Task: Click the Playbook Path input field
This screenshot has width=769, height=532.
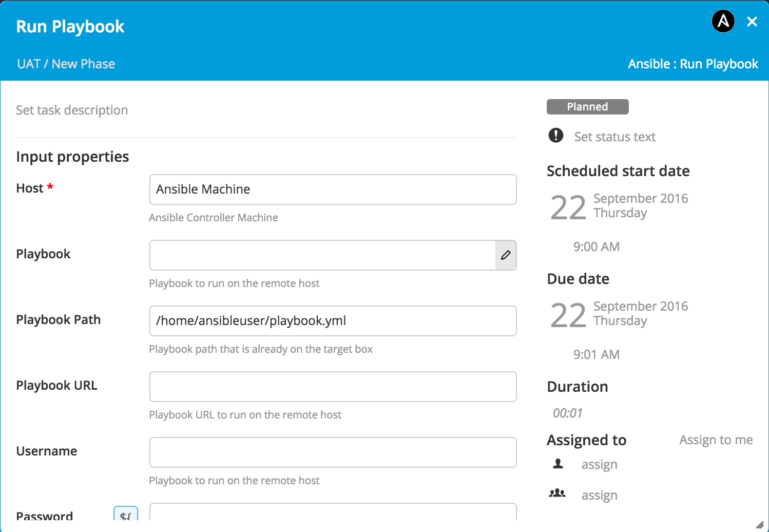Action: [x=333, y=321]
